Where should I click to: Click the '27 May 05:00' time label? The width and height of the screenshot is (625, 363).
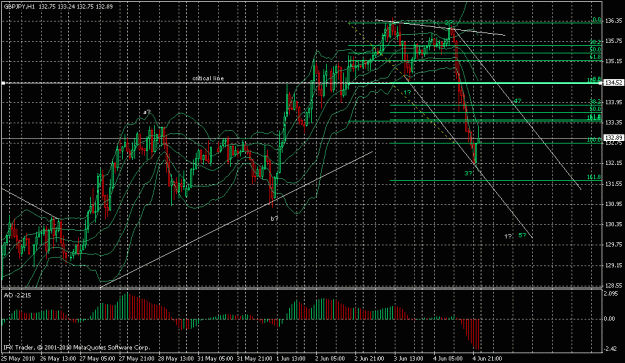[x=96, y=359]
